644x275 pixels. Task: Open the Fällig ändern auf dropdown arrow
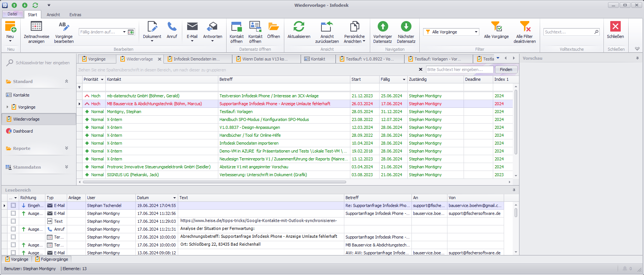point(124,32)
